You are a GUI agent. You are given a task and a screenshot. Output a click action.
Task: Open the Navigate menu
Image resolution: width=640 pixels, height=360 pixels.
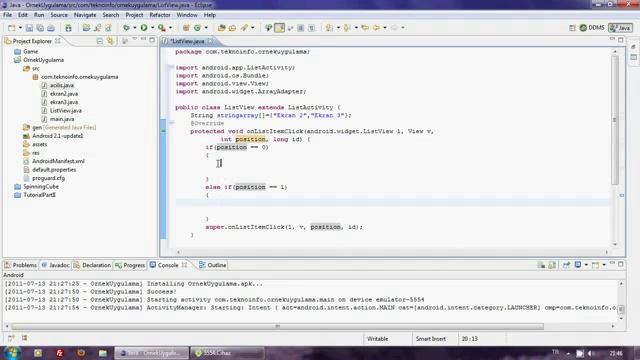click(x=85, y=15)
